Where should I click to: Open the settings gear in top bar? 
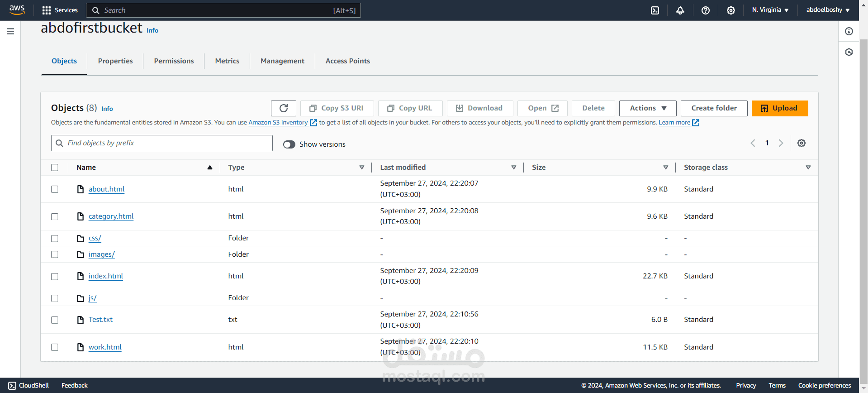(731, 10)
